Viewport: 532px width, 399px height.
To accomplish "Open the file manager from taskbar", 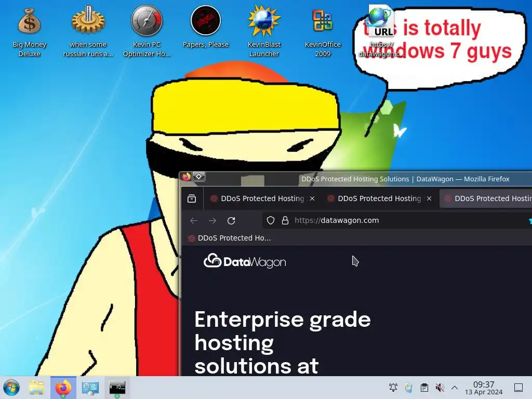I will (36, 388).
